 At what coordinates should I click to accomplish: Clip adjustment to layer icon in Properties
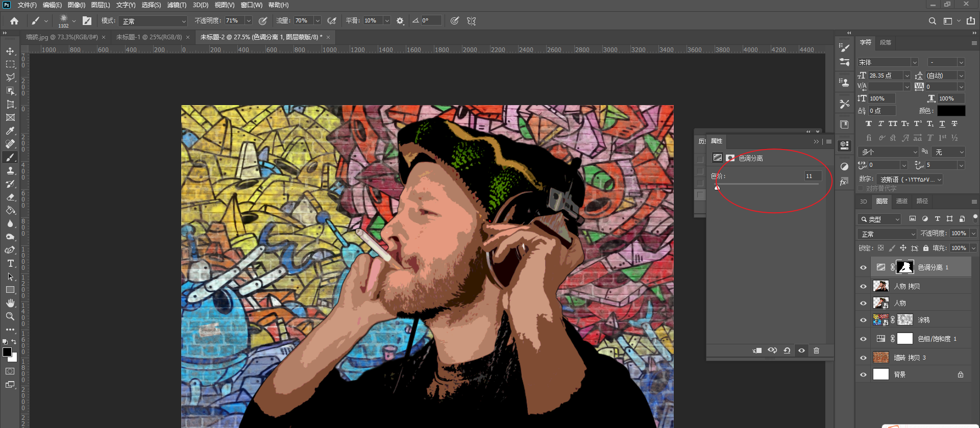[757, 350]
